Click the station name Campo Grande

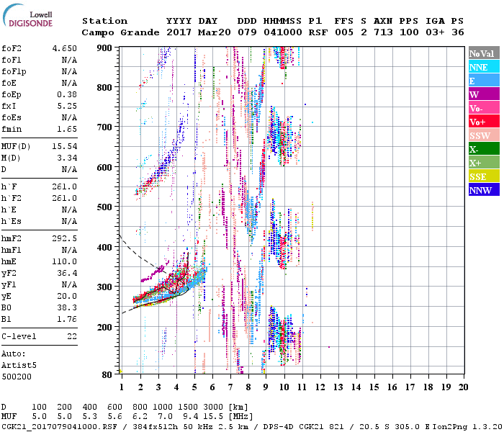(x=120, y=32)
